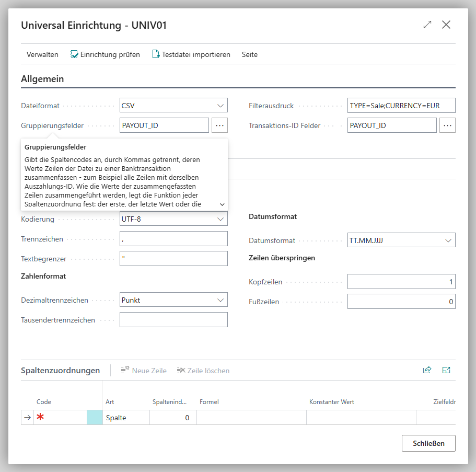The height and width of the screenshot is (472, 476).
Task: Expand tooltip text with the down chevron
Action: 222,204
